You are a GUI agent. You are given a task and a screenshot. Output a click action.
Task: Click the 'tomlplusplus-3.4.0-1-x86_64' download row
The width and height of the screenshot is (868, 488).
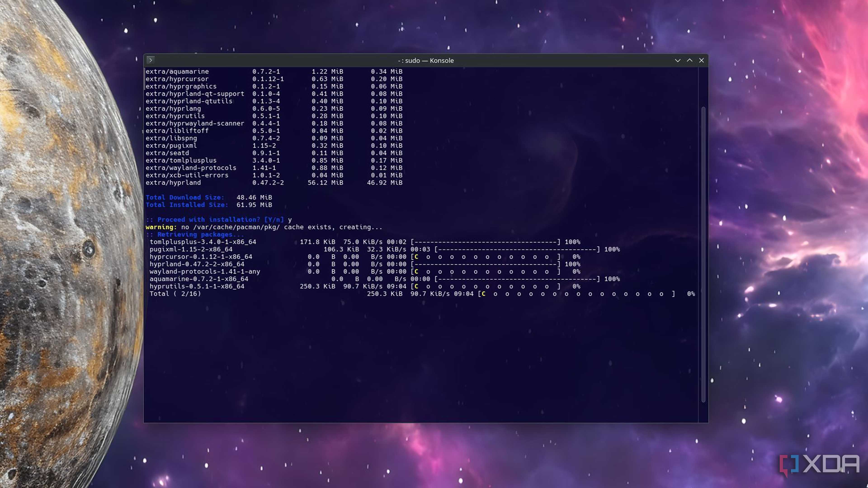tap(365, 242)
